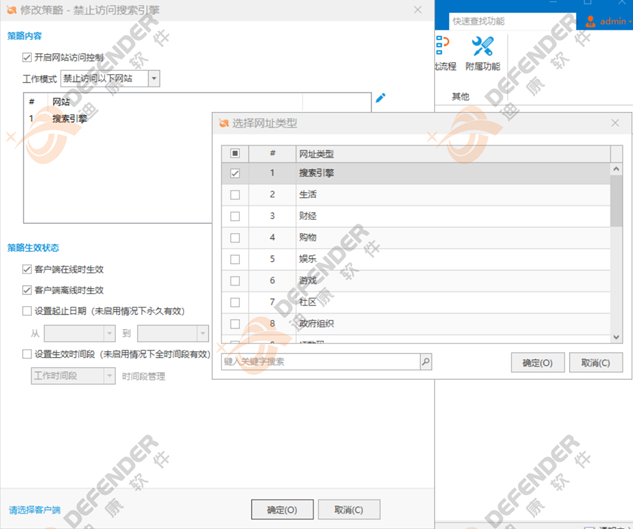Check the 政府组织 row checkbox
Image resolution: width=633 pixels, height=529 pixels.
point(235,324)
